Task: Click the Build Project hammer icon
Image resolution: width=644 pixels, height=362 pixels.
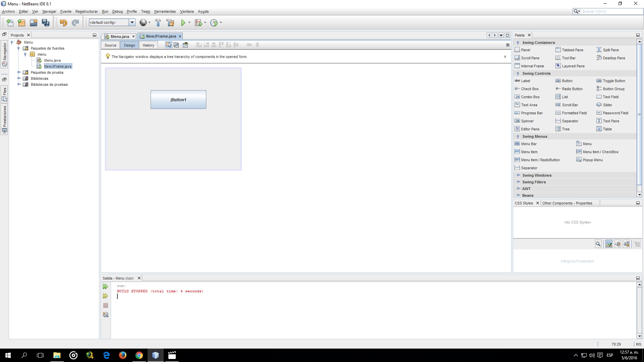Action: 158,22
